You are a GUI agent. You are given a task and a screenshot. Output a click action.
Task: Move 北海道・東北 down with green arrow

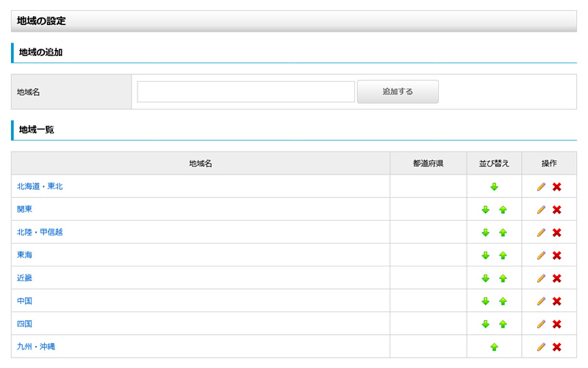494,187
